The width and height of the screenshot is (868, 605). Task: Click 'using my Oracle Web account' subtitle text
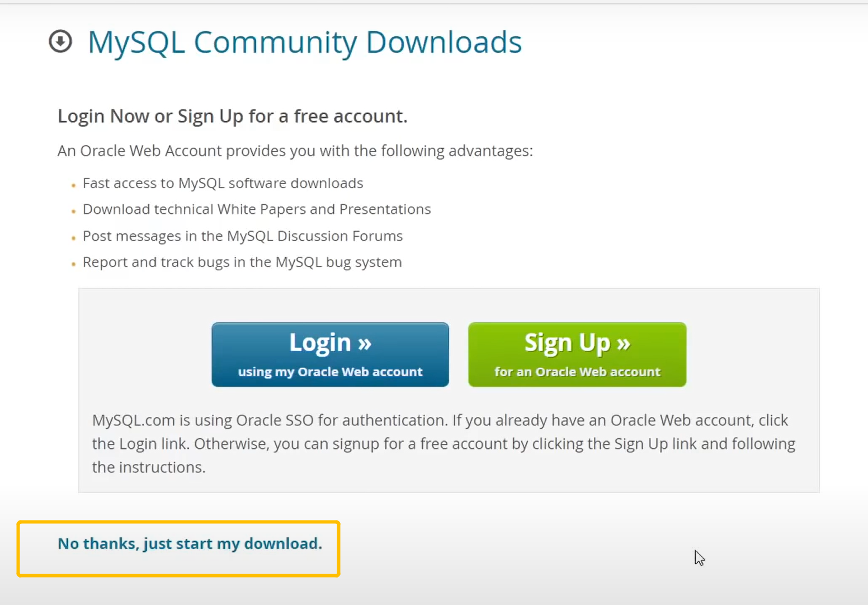tap(330, 372)
